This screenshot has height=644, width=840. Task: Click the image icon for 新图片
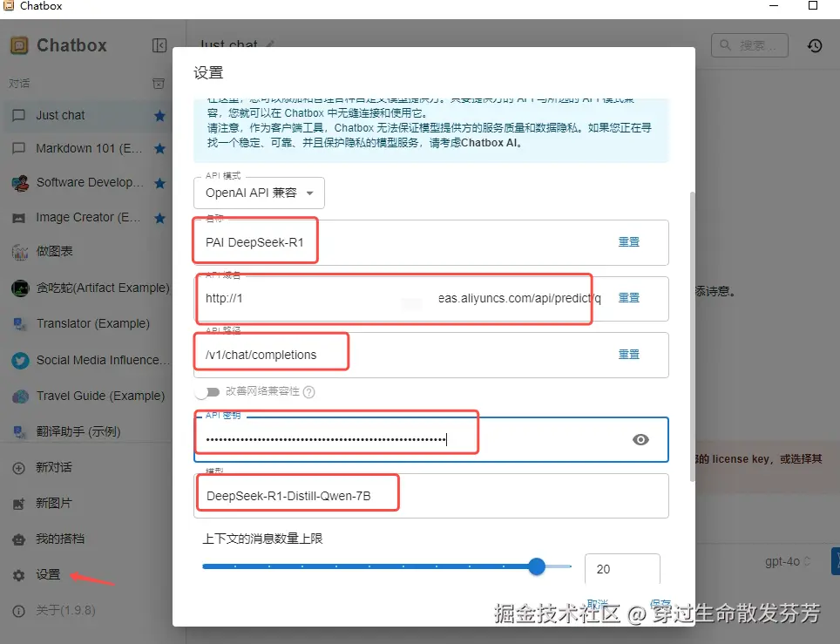point(19,504)
